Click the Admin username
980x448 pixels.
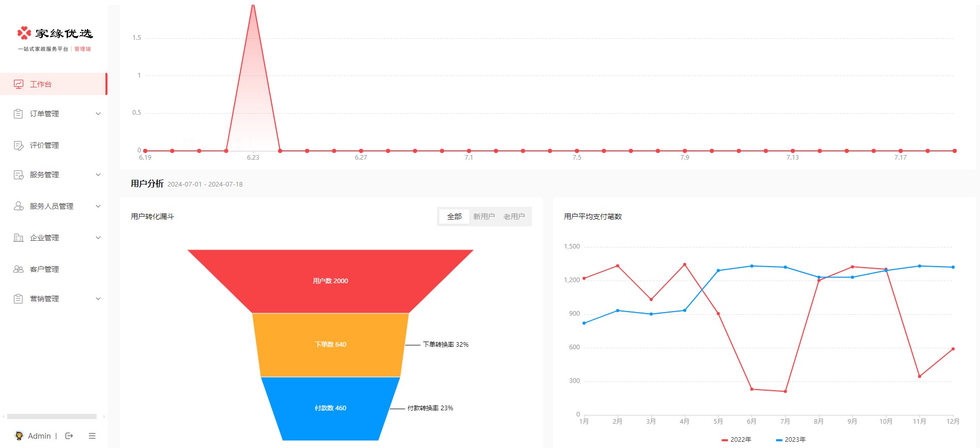(x=39, y=436)
